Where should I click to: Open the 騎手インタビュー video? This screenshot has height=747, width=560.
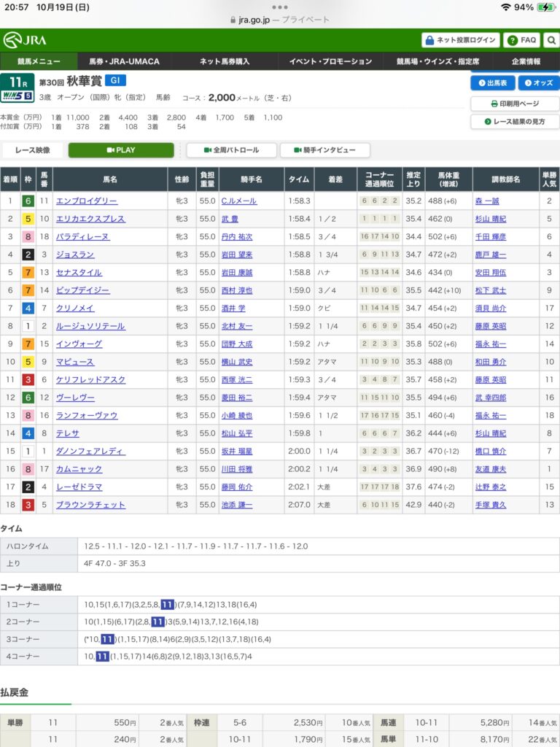(324, 150)
